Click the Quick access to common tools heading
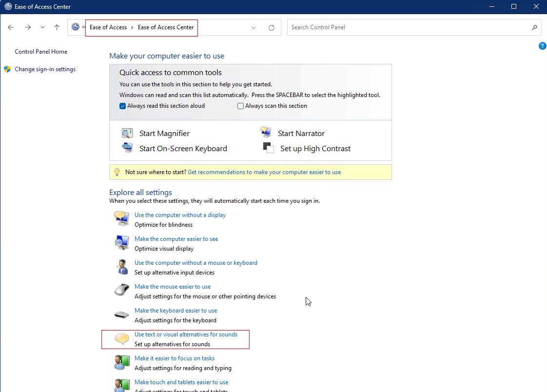 click(171, 73)
